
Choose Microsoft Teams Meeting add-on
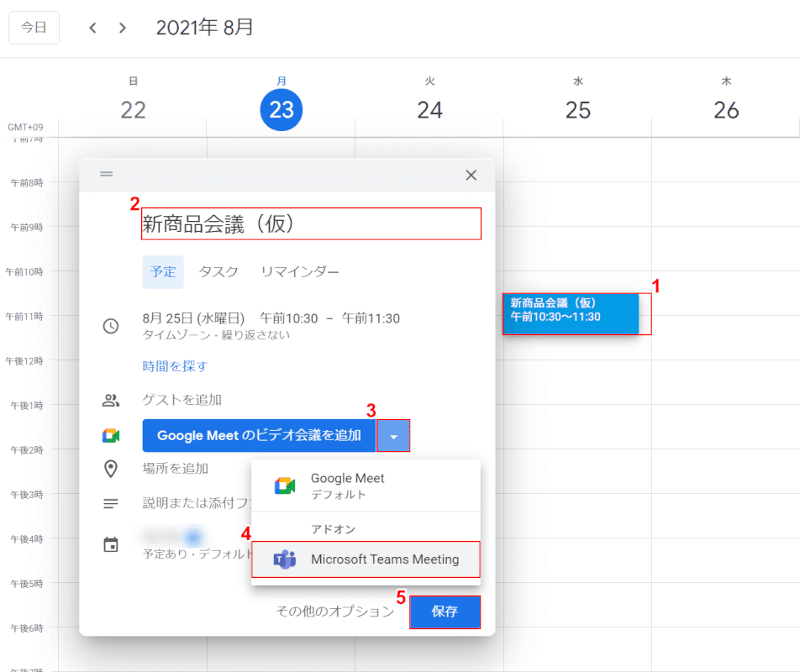(366, 559)
